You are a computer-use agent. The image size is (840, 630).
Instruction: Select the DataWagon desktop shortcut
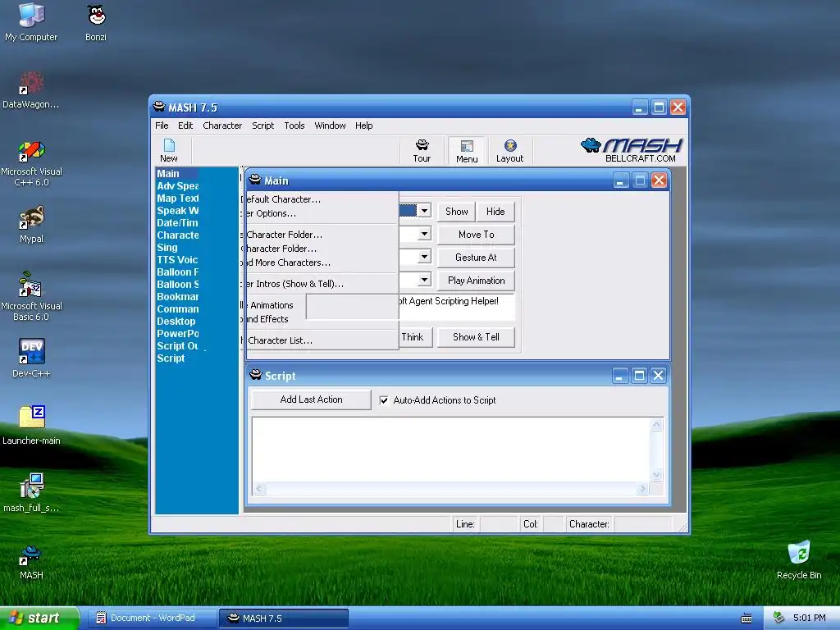(31, 89)
